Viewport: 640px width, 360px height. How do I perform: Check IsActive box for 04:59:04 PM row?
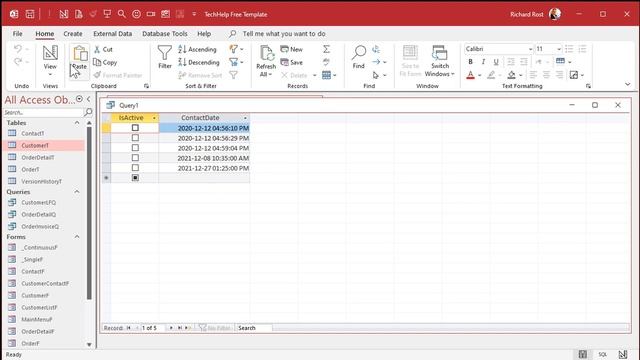coord(135,148)
